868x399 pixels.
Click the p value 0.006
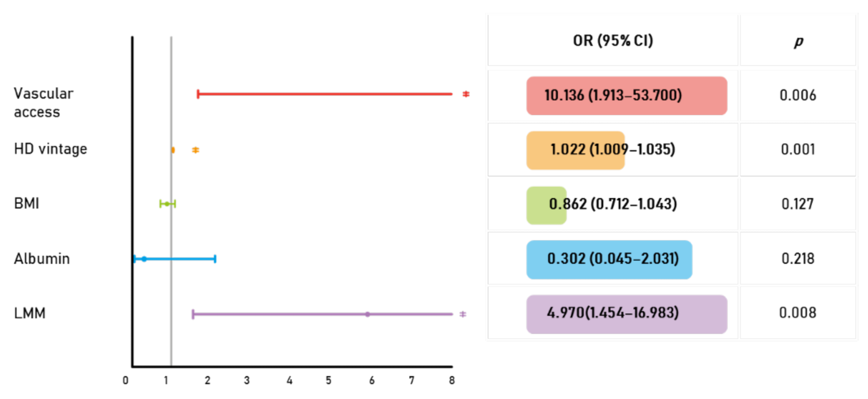798,95
